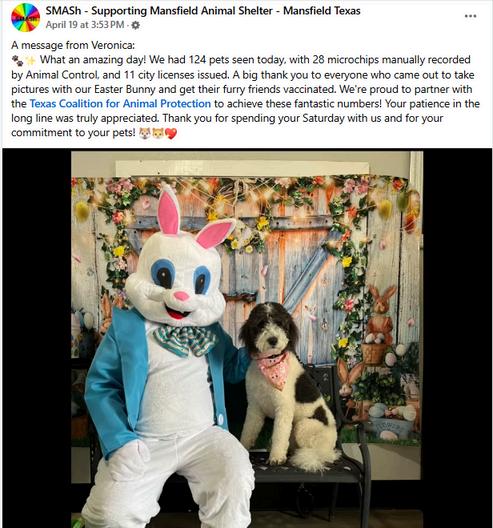This screenshot has width=493, height=528.
Task: Click the bunny's upright pink ear
Action: (x=168, y=210)
